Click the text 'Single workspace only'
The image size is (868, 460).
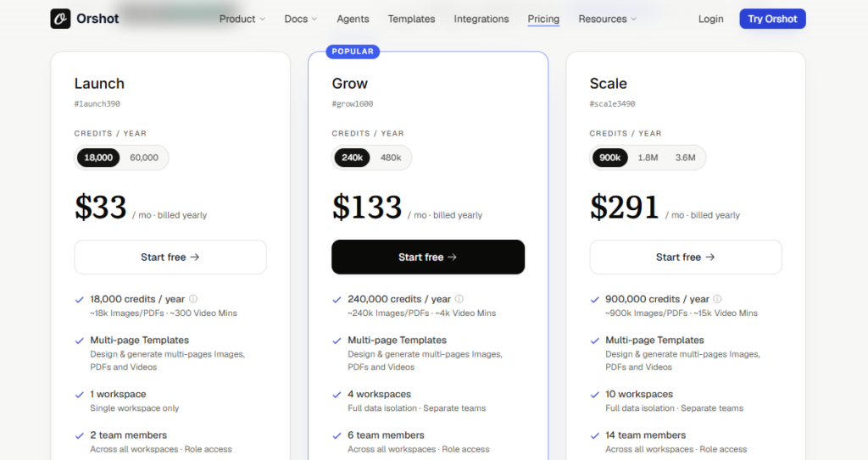point(135,408)
